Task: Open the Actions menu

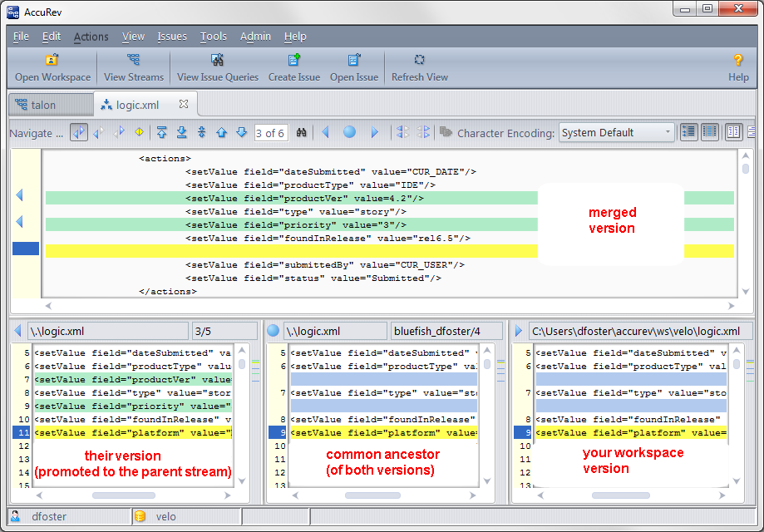Action: [x=91, y=37]
